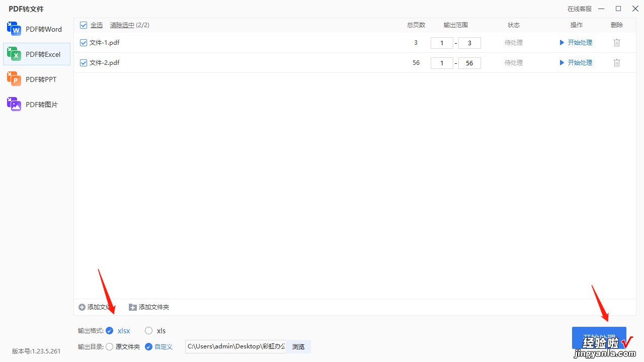Toggle the 全选 checkbox
The image size is (644, 362).
coord(84,25)
